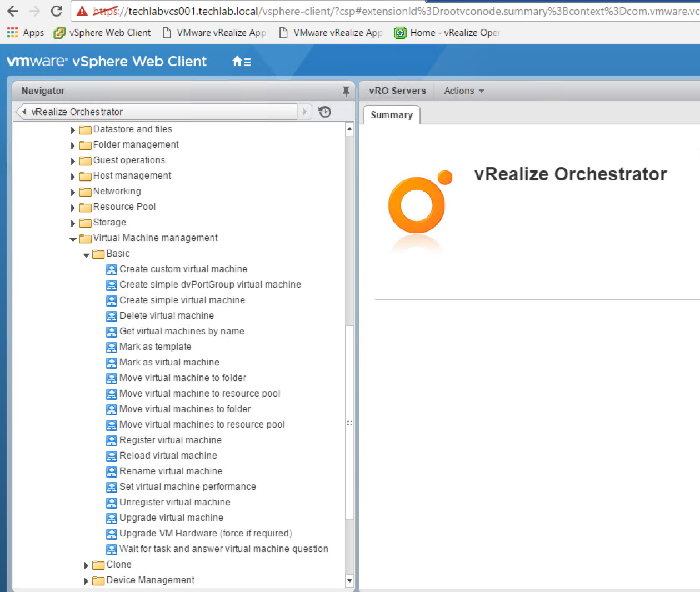Click the vmware vSphere Web Client logo
Viewport: 700px width, 592px height.
point(107,61)
